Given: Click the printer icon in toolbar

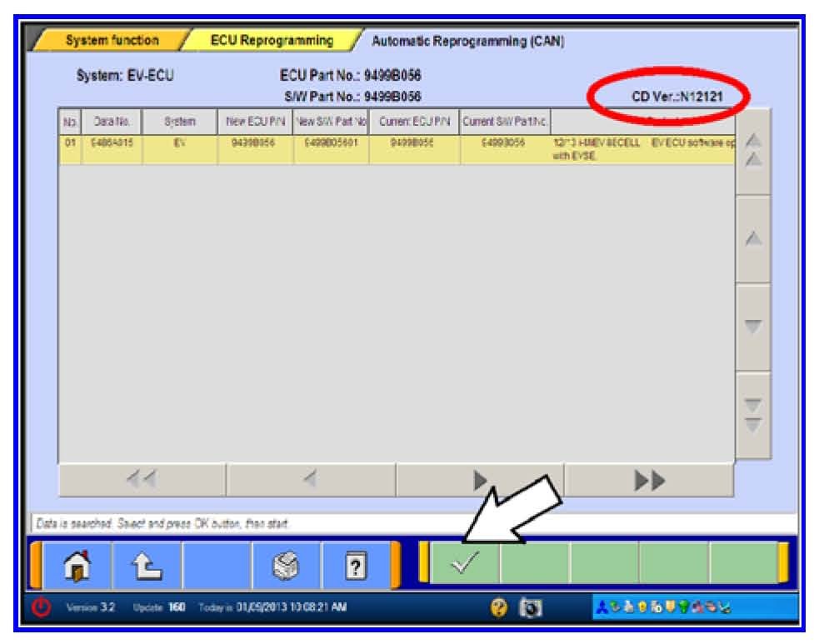Looking at the screenshot, I should pos(286,565).
